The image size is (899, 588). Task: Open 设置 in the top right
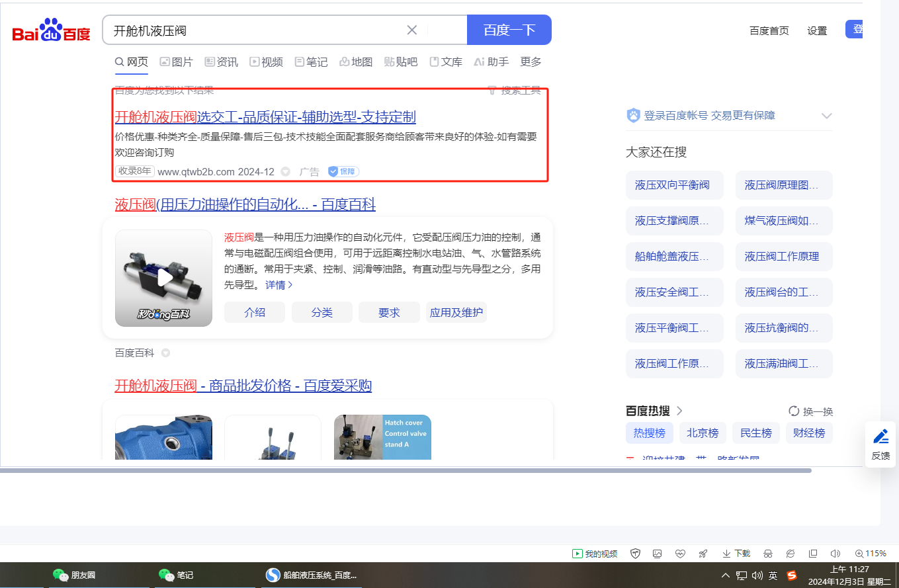(x=817, y=30)
